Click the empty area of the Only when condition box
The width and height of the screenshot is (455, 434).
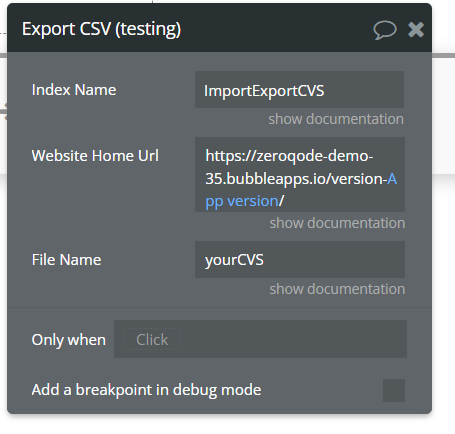[293, 339]
